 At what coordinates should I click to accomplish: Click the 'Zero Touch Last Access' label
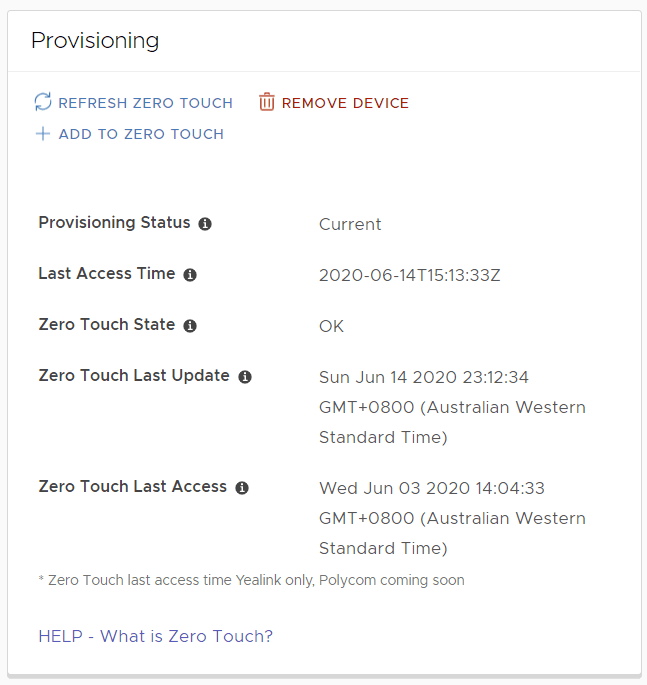(132, 487)
